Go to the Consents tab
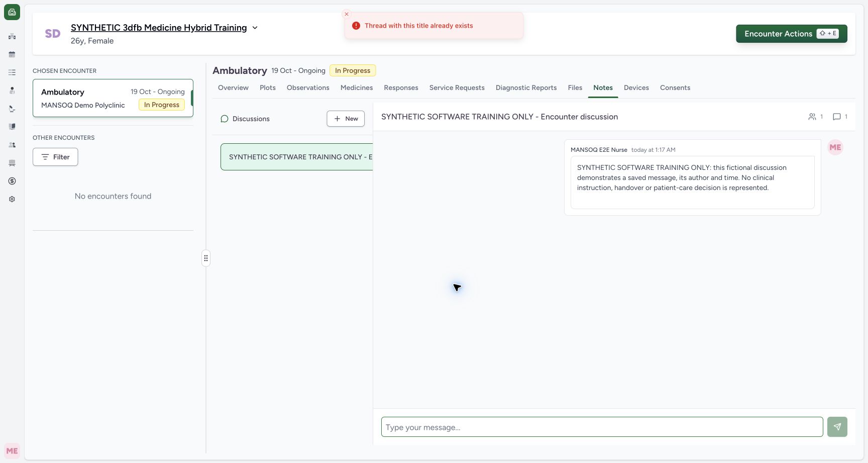The image size is (868, 463). click(x=675, y=87)
